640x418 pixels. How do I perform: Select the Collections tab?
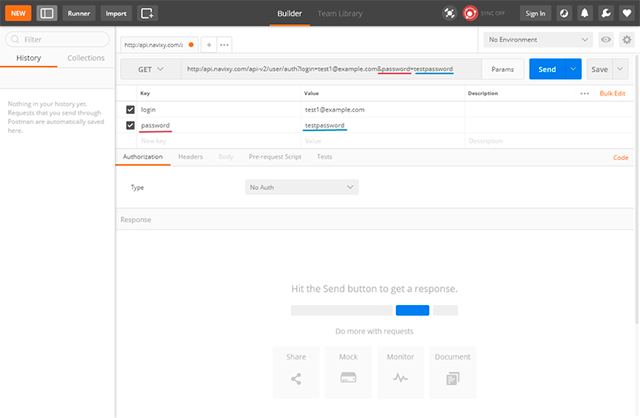86,58
